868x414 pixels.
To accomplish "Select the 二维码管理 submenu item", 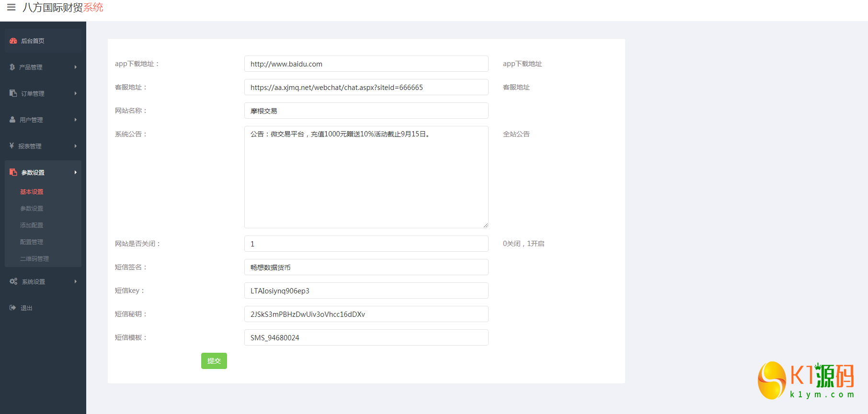I will (34, 259).
